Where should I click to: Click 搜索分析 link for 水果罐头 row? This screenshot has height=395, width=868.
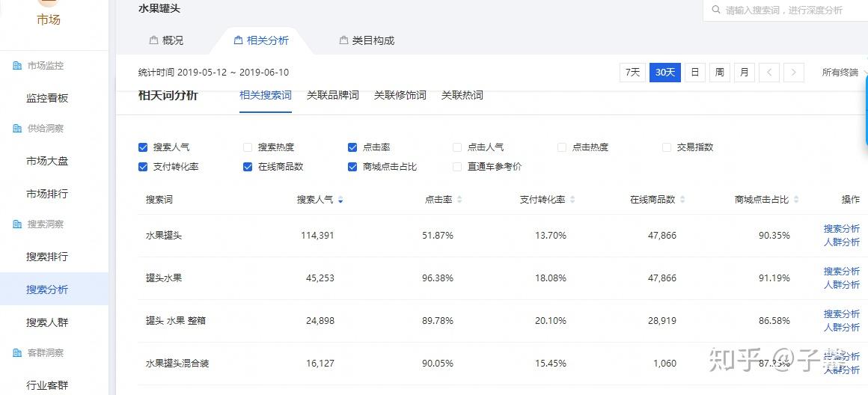click(x=841, y=229)
